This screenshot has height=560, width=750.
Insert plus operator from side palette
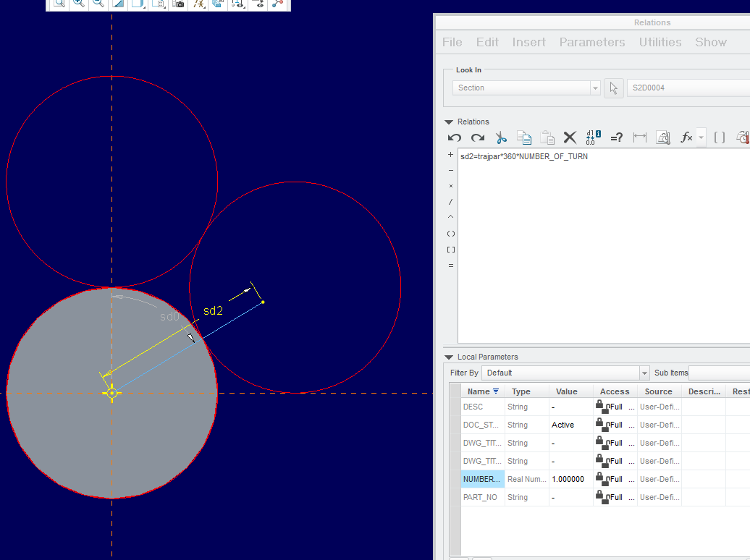450,154
